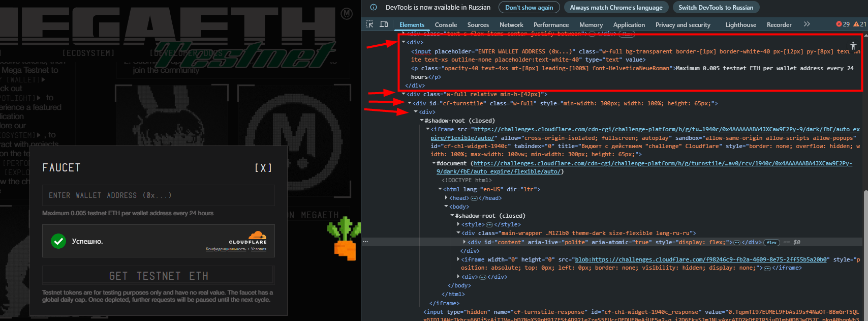
Task: Expand the style element node
Action: tap(458, 224)
